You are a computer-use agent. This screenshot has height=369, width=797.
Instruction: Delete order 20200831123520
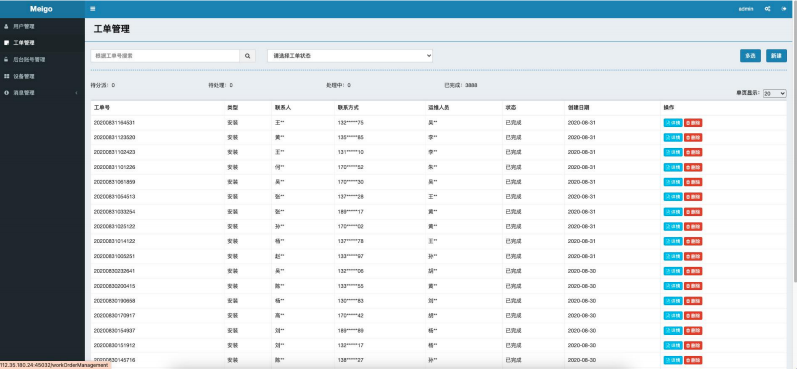693,137
